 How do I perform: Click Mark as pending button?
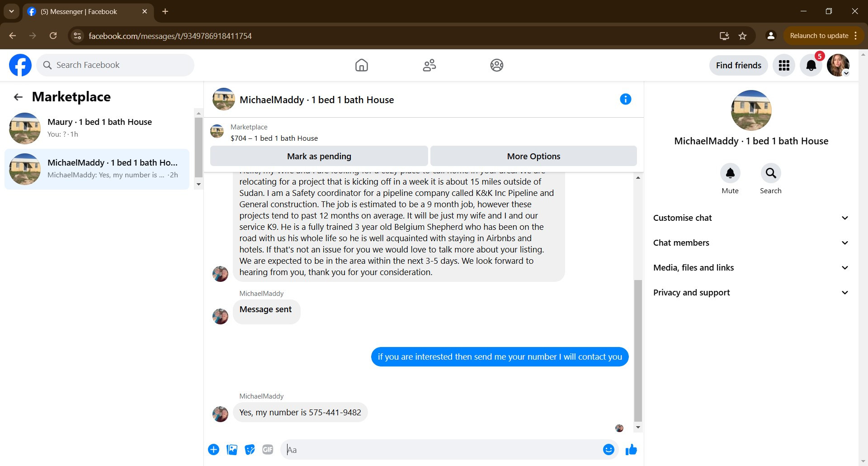tap(319, 156)
